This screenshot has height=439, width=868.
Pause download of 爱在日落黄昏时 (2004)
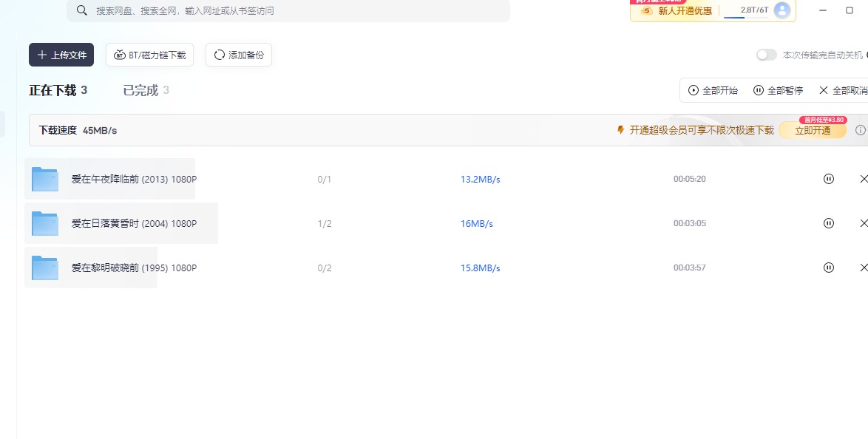pyautogui.click(x=829, y=223)
